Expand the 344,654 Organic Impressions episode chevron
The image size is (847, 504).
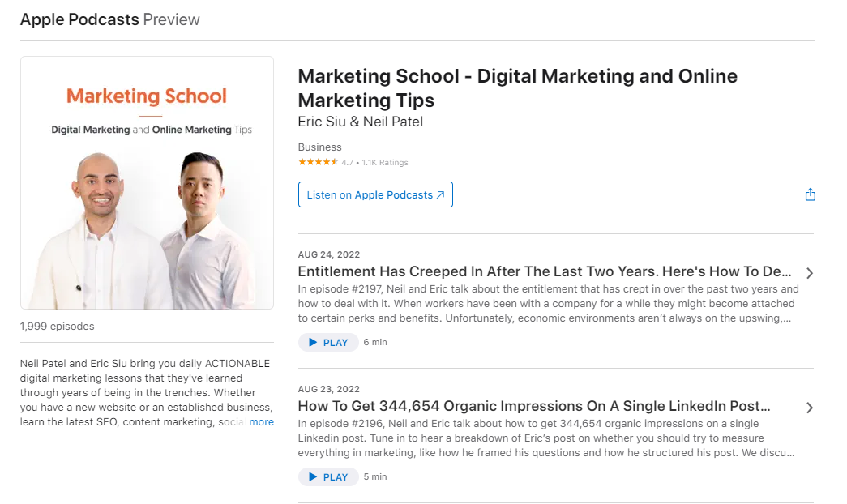click(x=809, y=408)
